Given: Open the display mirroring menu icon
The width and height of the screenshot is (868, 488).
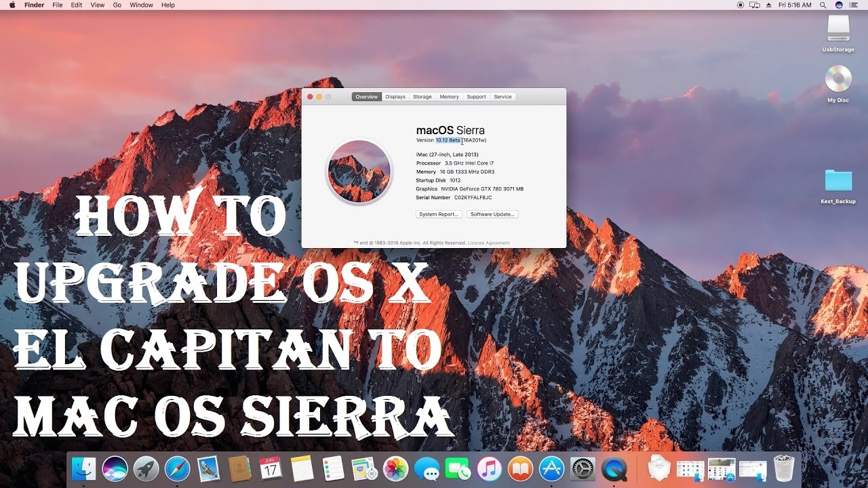Looking at the screenshot, I should [x=754, y=5].
